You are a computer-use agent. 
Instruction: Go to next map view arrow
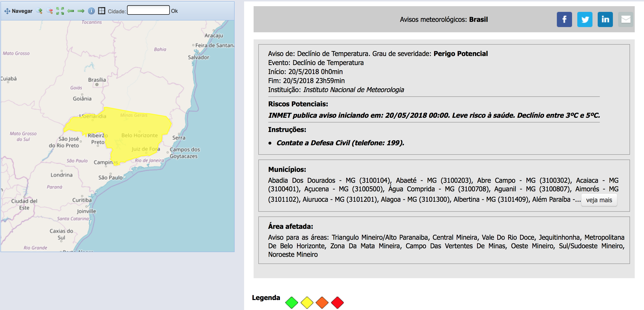click(81, 11)
